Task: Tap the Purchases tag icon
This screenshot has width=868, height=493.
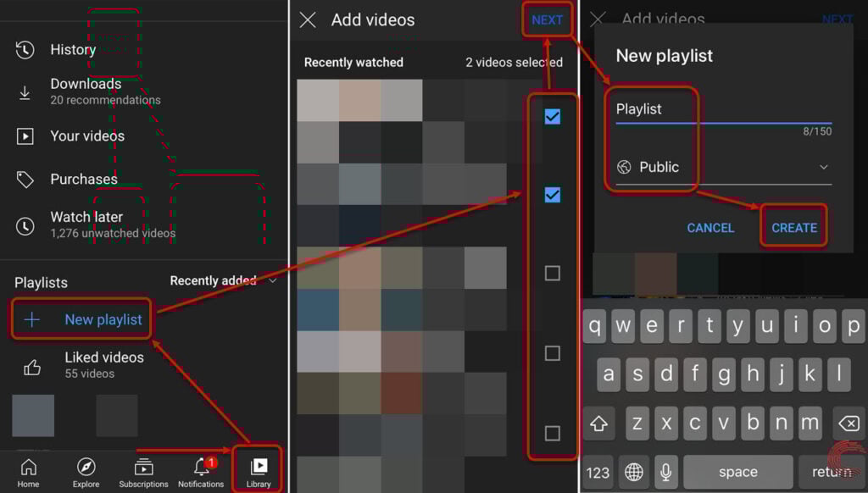Action: coord(25,180)
